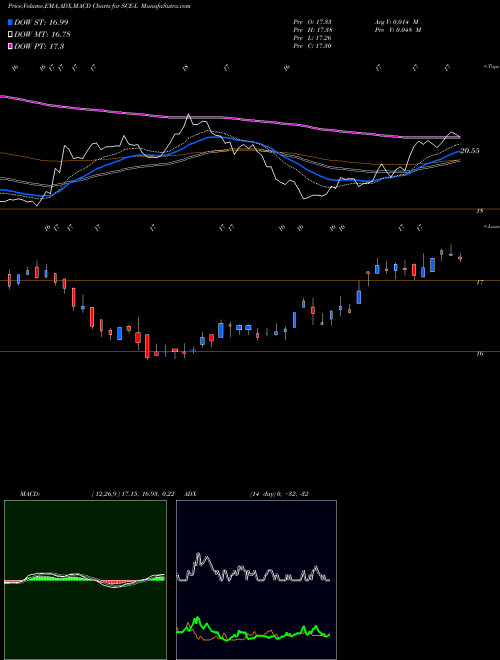Click the magenta DOW PT legend swatch
The height and width of the screenshot is (660, 500).
point(10,46)
